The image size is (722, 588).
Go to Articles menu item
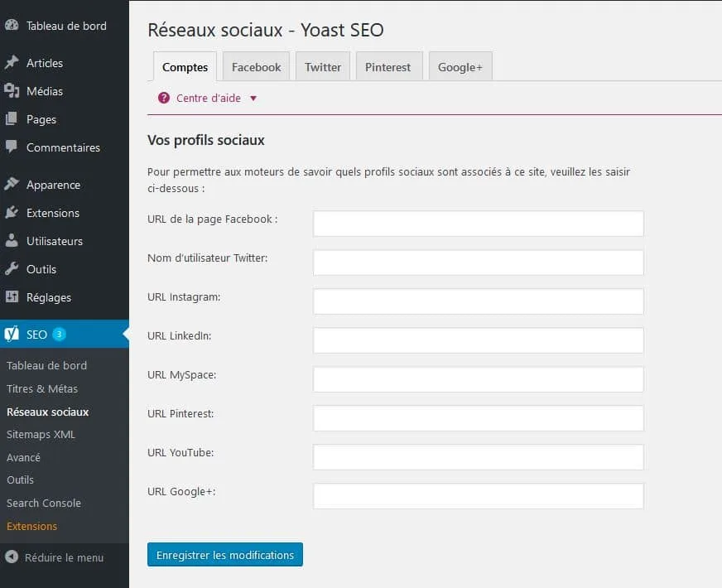click(x=45, y=63)
